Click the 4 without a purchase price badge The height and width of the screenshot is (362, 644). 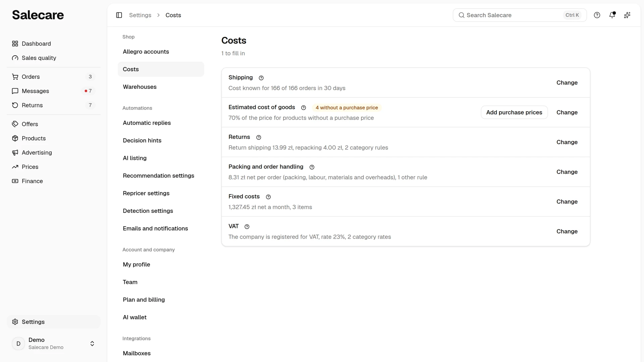point(347,108)
